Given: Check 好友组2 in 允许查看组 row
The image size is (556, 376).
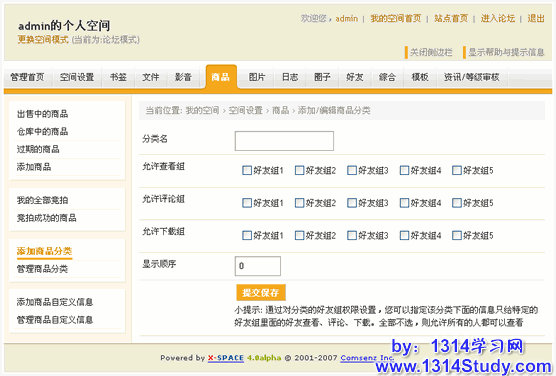Looking at the screenshot, I should pyautogui.click(x=299, y=170).
